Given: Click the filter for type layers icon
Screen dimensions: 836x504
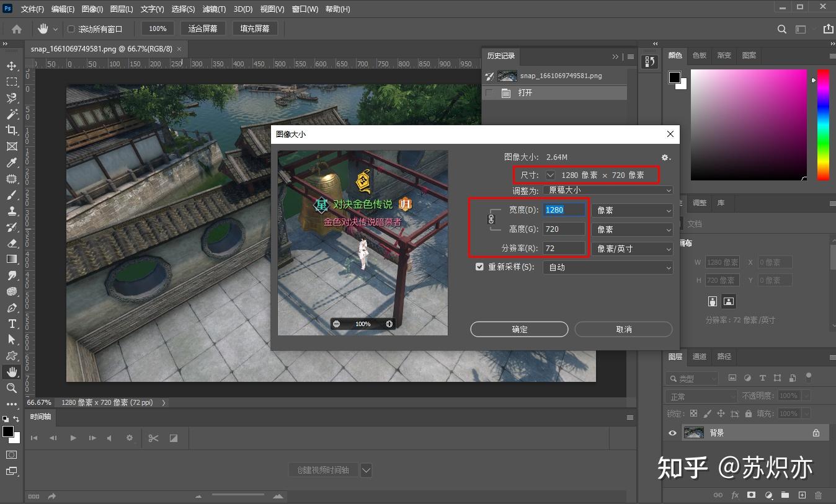Looking at the screenshot, I should [x=762, y=378].
